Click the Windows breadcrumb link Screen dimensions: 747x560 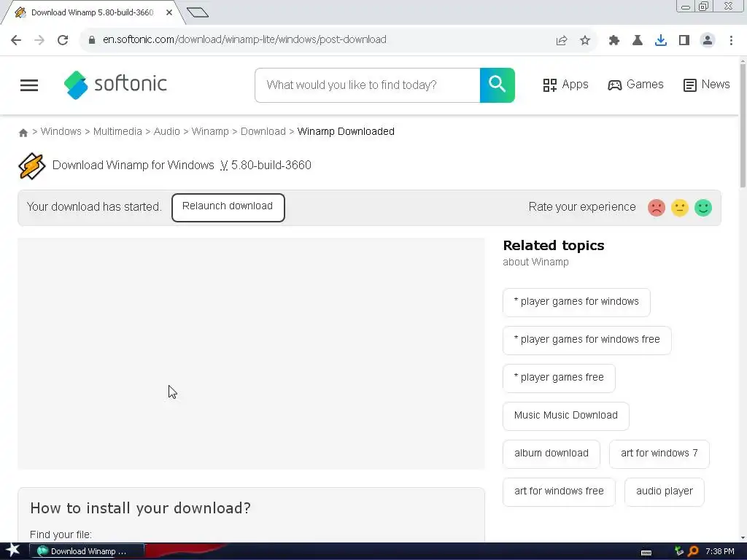pyautogui.click(x=61, y=131)
